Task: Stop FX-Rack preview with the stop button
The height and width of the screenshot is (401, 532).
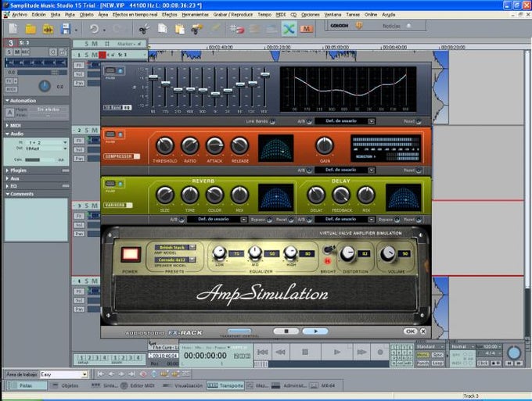Action: click(286, 331)
